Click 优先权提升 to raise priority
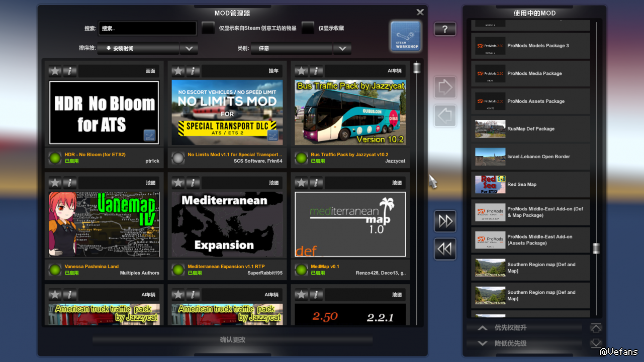The height and width of the screenshot is (362, 644). [524, 328]
